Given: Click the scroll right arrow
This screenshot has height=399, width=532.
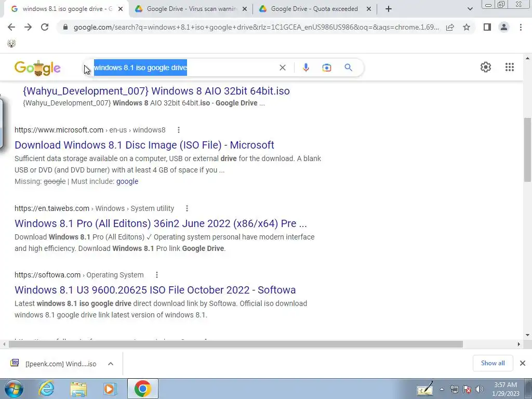Looking at the screenshot, I should (x=519, y=344).
